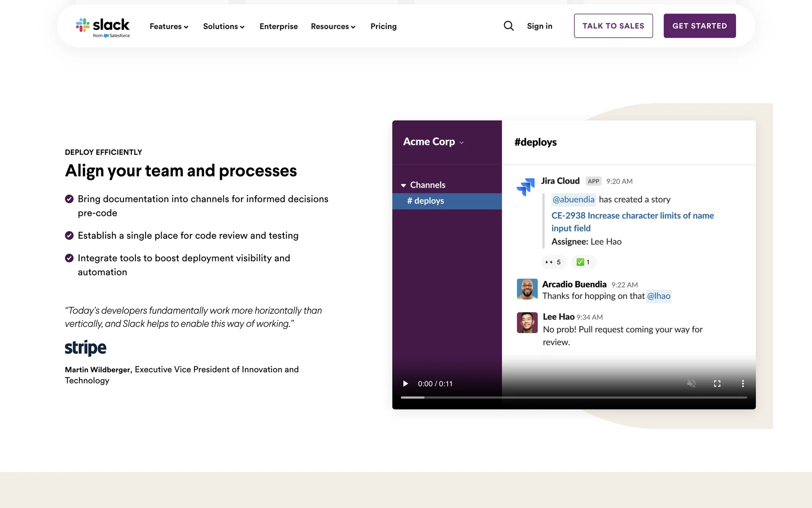Unmute the video speaker icon
Image resolution: width=812 pixels, height=508 pixels.
click(691, 384)
